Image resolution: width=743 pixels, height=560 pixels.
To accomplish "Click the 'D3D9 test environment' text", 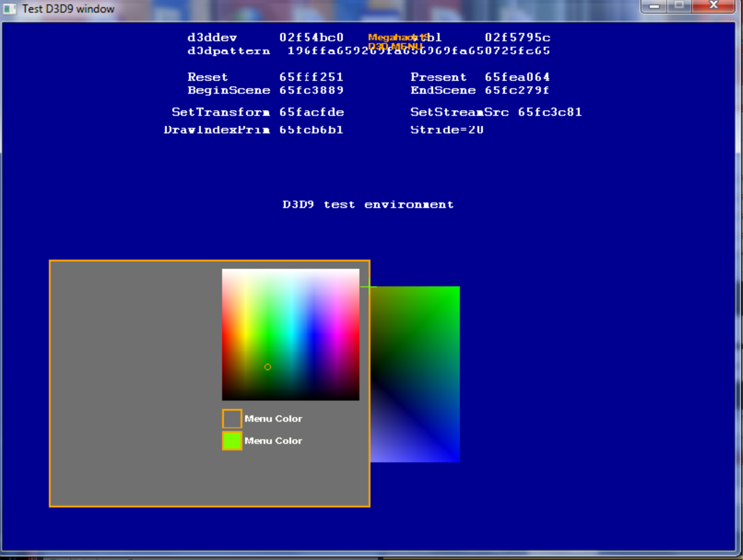I will 368,205.
